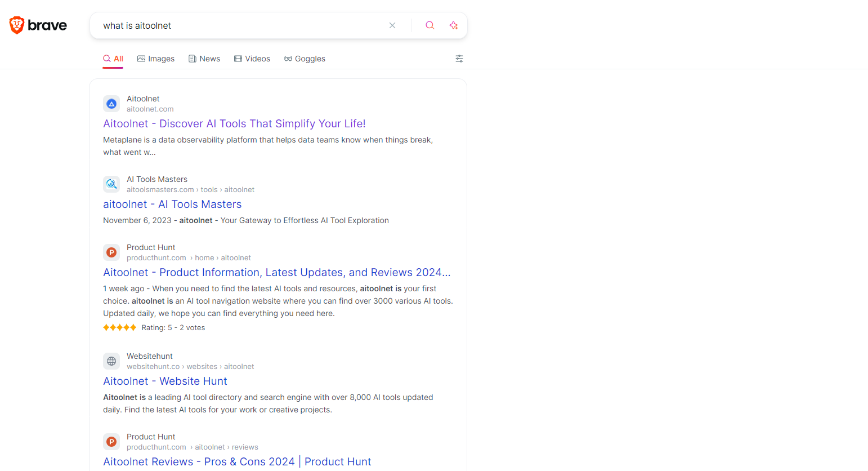Open the search filters icon

tap(459, 59)
